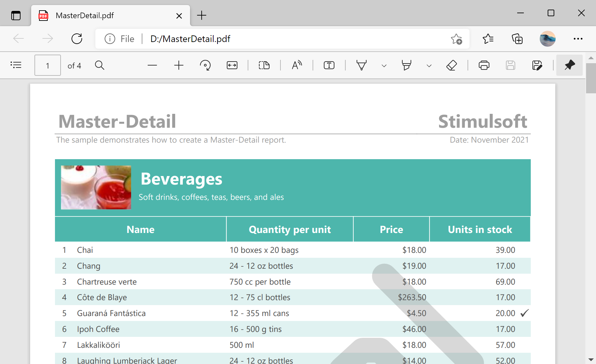This screenshot has height=364, width=596.
Task: Click the Date: November 2021 text
Action: (489, 140)
